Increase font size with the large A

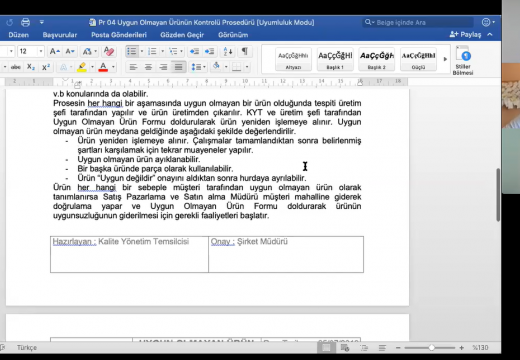(x=55, y=51)
